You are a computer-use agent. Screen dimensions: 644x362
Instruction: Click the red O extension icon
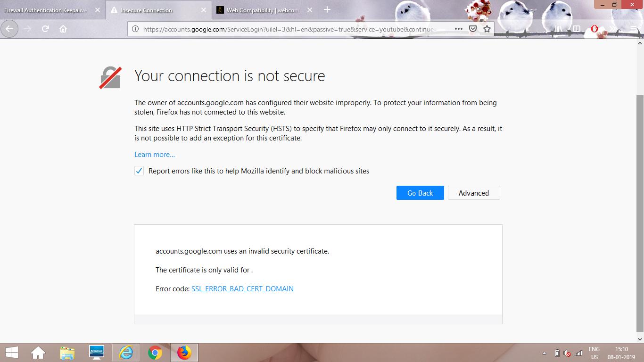pos(594,29)
